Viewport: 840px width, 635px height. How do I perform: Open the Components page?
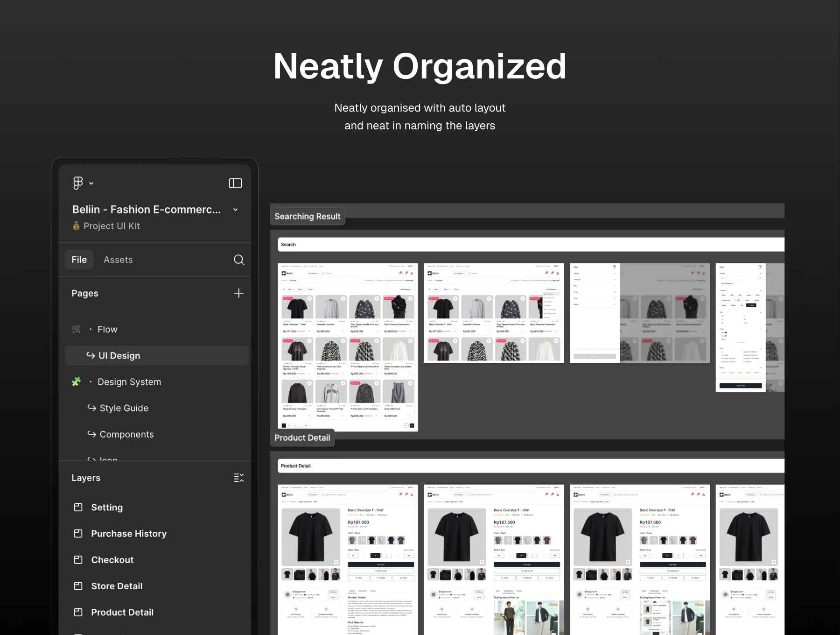pyautogui.click(x=126, y=434)
